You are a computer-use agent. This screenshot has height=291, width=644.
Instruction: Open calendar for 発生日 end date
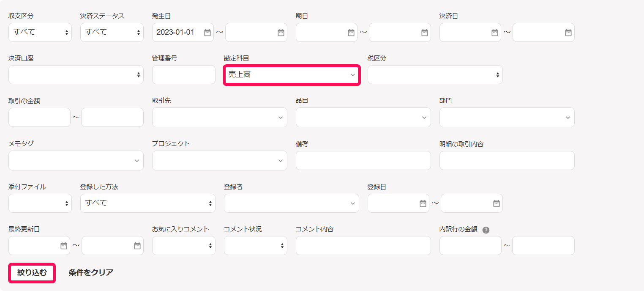tap(281, 33)
